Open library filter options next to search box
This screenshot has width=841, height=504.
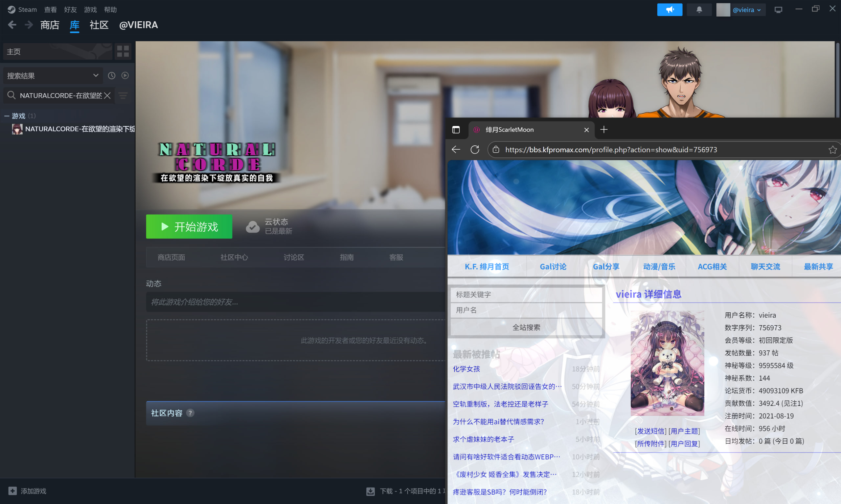[123, 95]
